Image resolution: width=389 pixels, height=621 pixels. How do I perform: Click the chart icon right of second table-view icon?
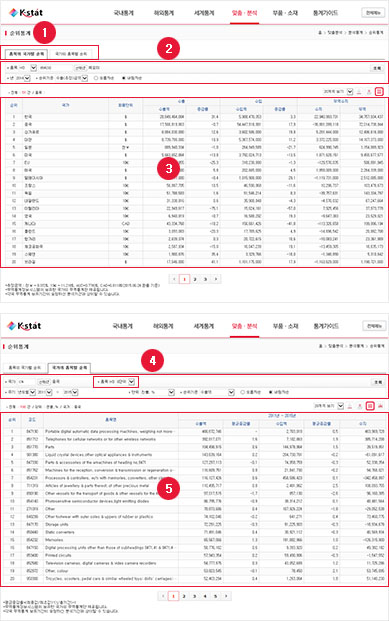point(380,406)
